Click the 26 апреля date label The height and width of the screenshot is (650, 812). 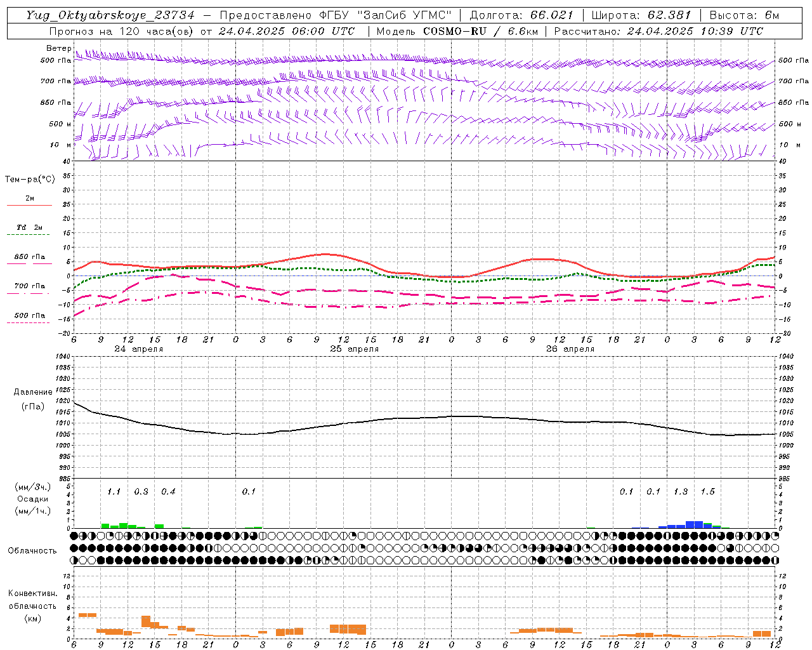point(570,349)
